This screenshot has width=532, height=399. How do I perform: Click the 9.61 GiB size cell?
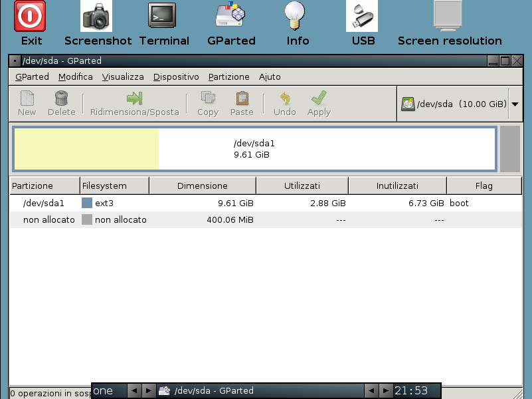pos(236,203)
